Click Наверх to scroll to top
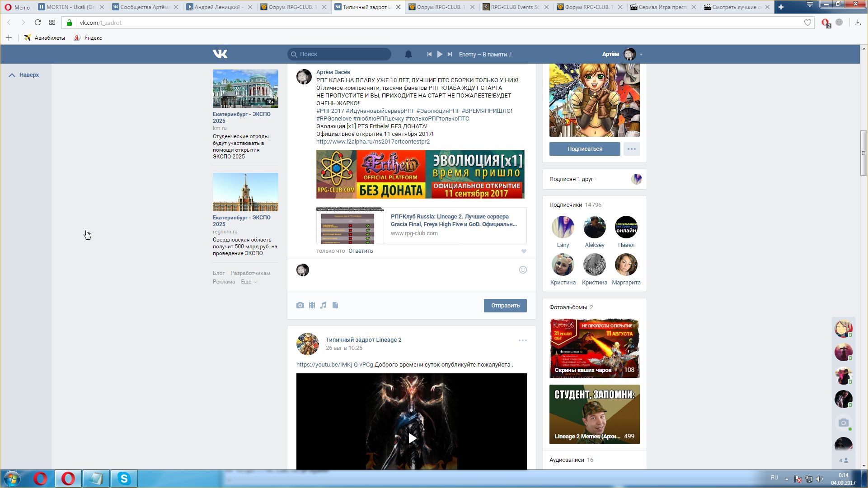This screenshot has width=868, height=488. tap(24, 75)
